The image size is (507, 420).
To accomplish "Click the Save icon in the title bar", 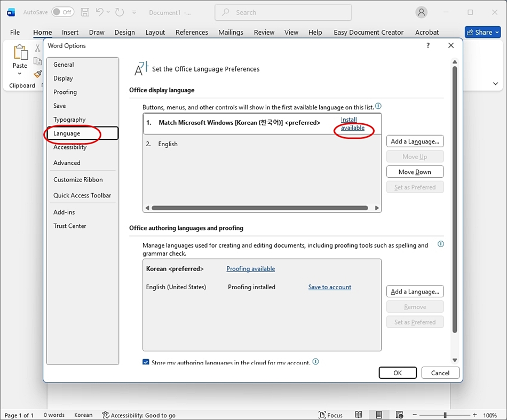I will pos(85,12).
